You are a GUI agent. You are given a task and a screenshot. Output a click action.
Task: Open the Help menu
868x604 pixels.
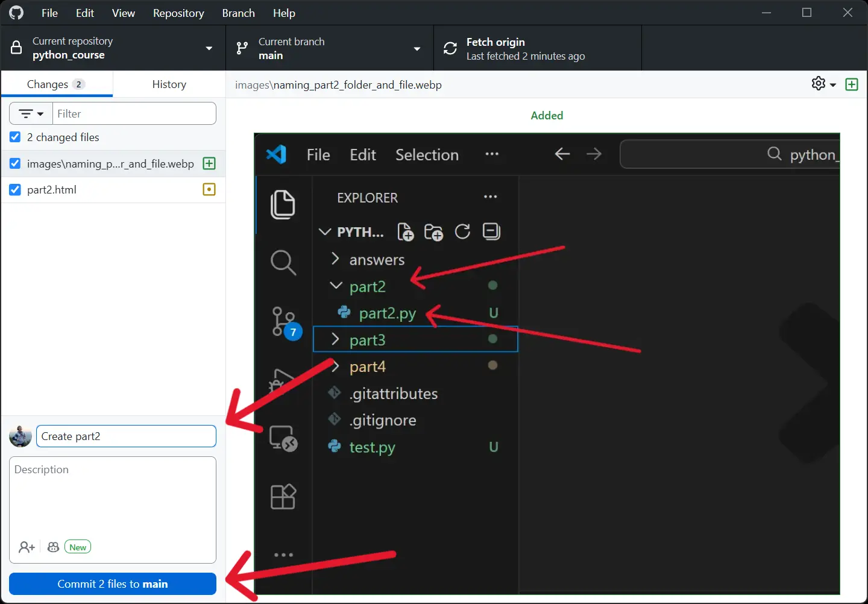tap(284, 13)
